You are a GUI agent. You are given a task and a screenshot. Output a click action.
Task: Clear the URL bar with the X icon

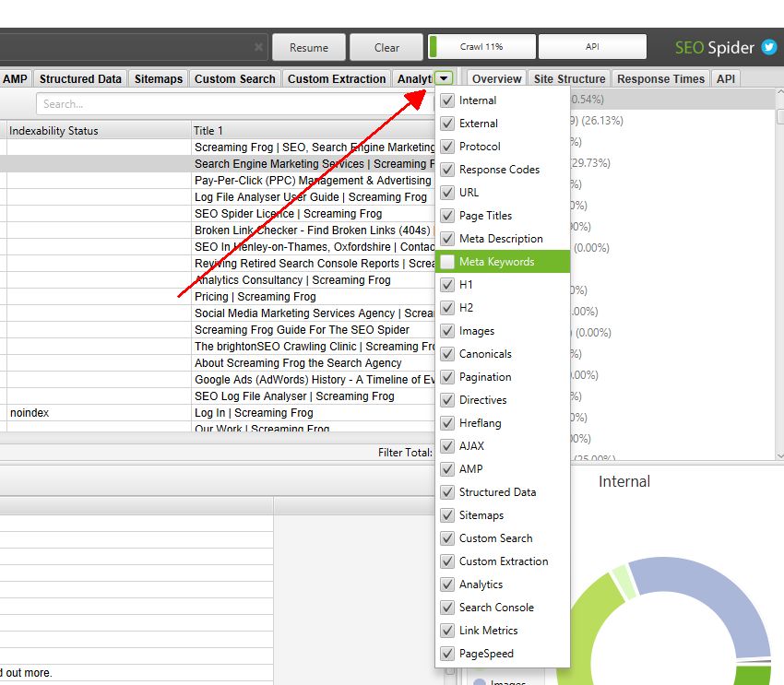point(259,48)
